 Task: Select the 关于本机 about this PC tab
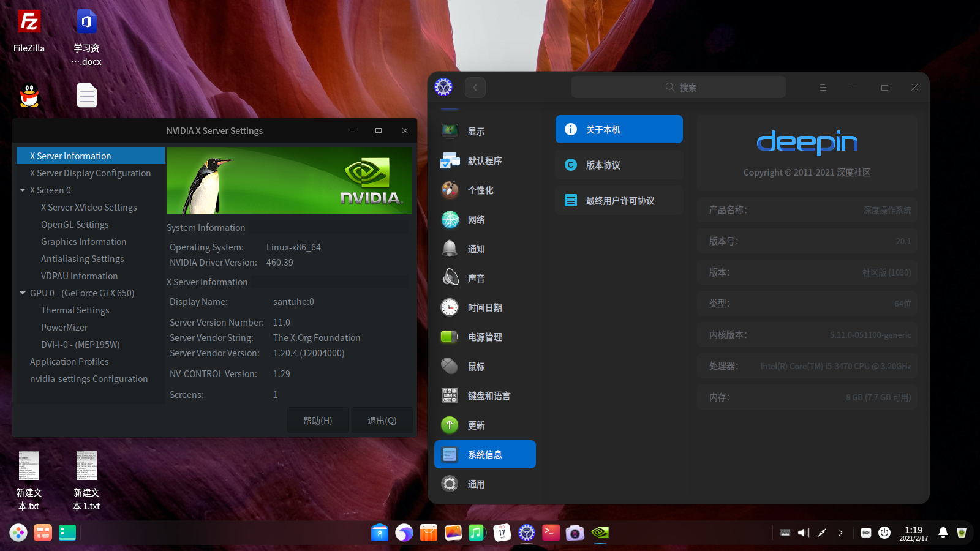click(x=619, y=129)
